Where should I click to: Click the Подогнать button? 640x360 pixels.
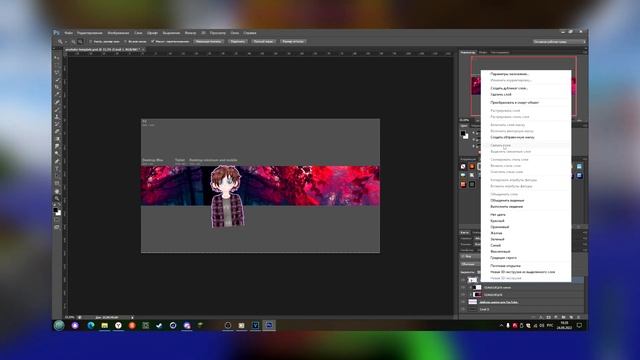[x=238, y=42]
